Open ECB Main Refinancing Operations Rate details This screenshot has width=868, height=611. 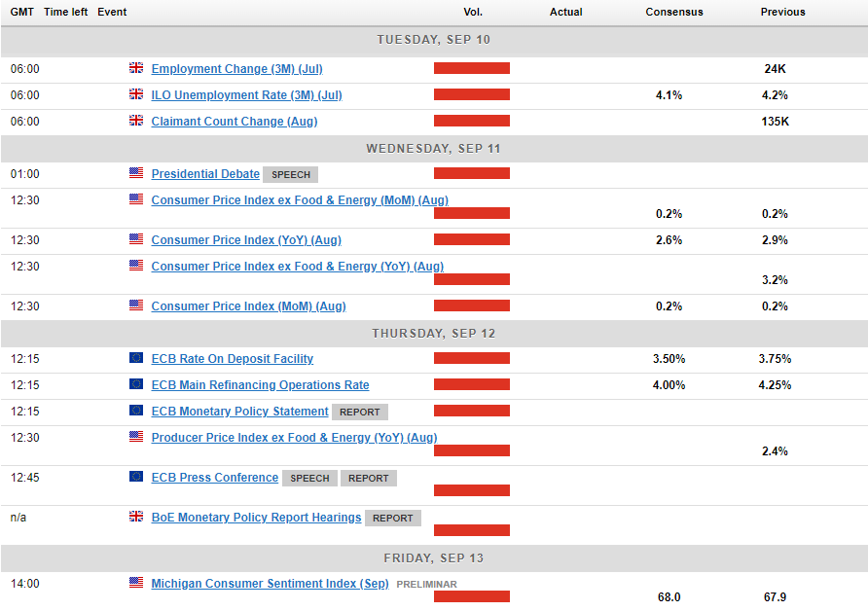point(260,385)
